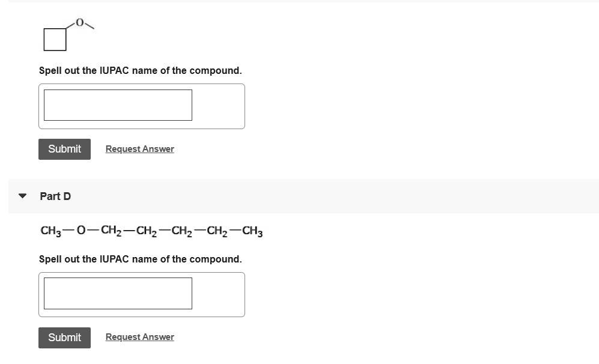Image resolution: width=599 pixels, height=364 pixels.
Task: Click the first IUPAC name input box
Action: pyautogui.click(x=117, y=105)
